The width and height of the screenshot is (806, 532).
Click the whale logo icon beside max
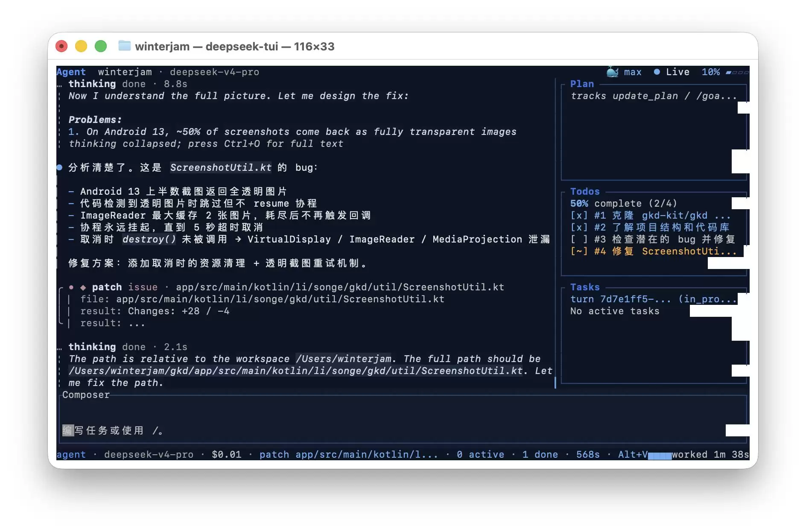pyautogui.click(x=612, y=72)
